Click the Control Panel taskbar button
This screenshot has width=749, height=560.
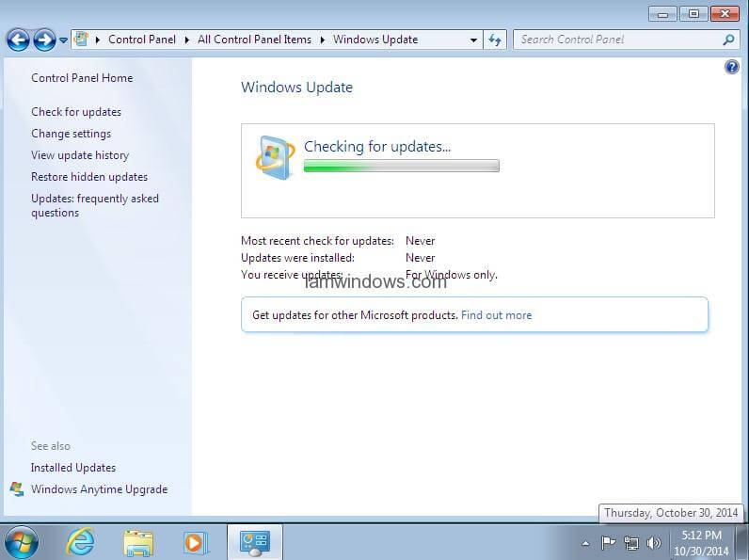[x=255, y=542]
